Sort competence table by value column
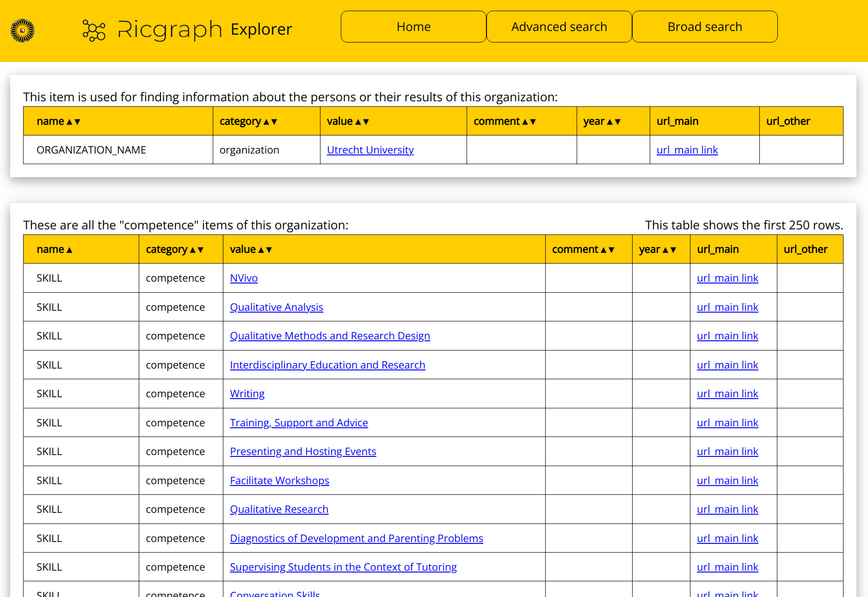Image resolution: width=868 pixels, height=597 pixels. [x=251, y=249]
